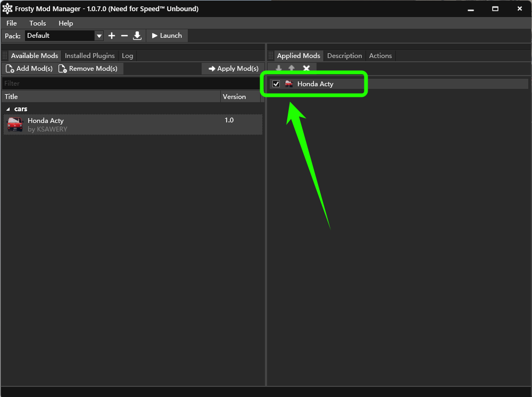Click the import pack download icon
Screen dimensions: 532x397
click(x=137, y=36)
